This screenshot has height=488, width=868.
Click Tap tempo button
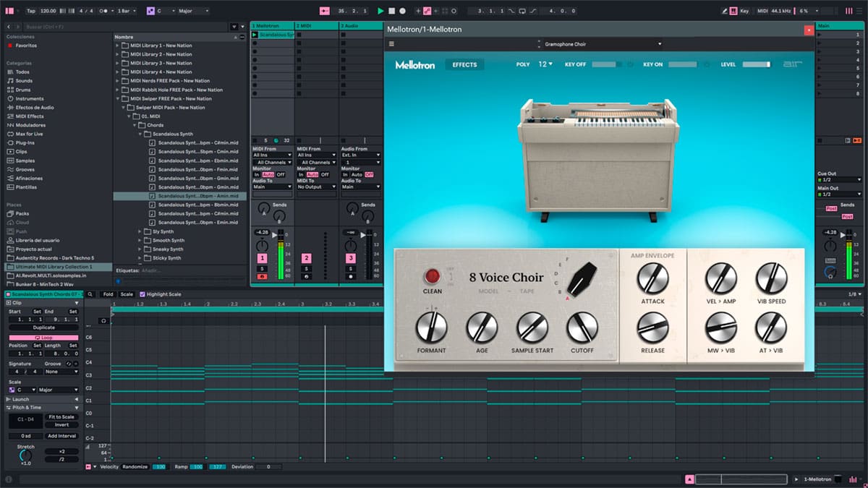(30, 11)
